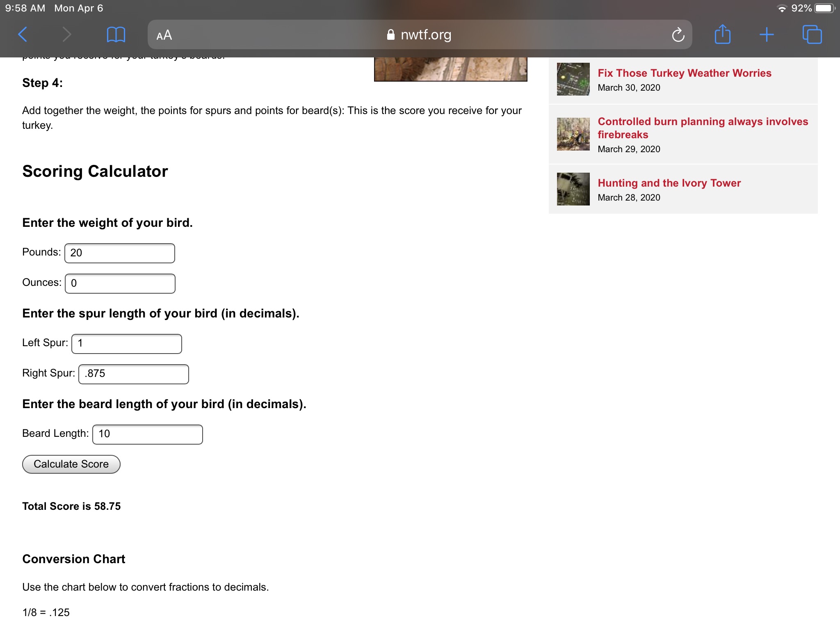Click the Conversion Chart heading
Screen dimensions: 840x630
coord(74,559)
